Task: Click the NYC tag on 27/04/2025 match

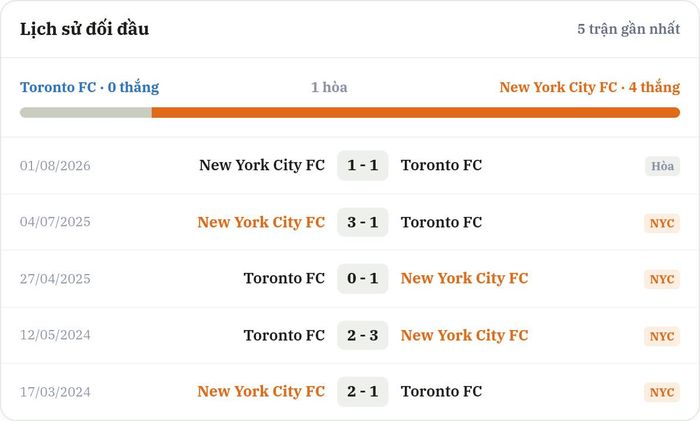Action: click(x=662, y=279)
